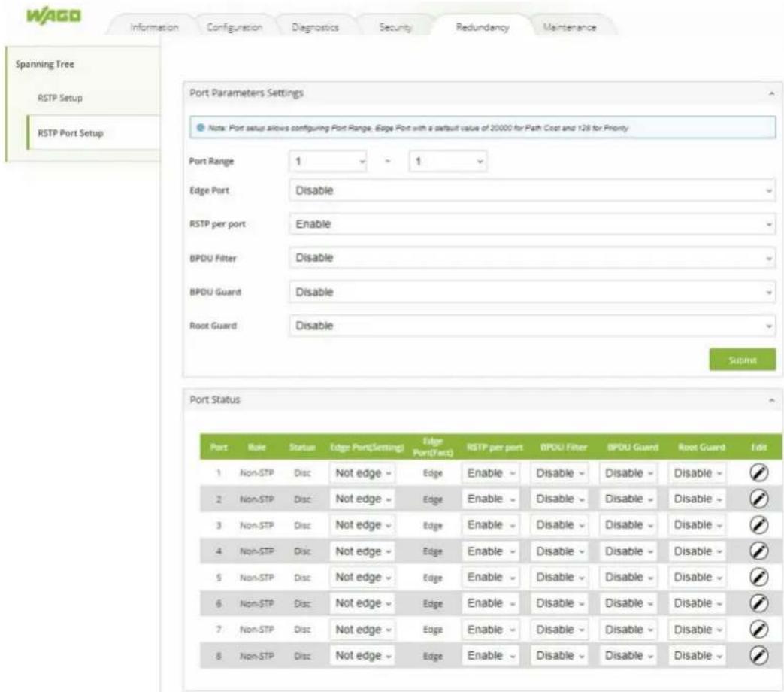Click Spanning Tree in the sidebar

click(x=44, y=64)
